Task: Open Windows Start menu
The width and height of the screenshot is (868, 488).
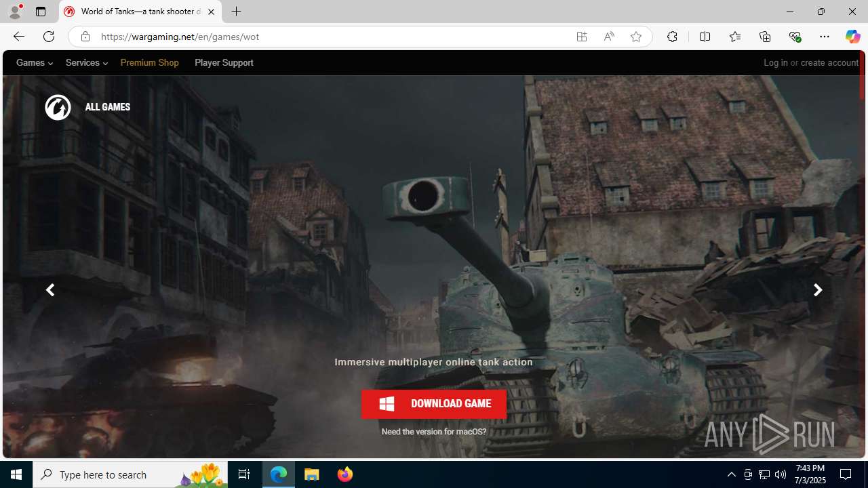Action: [16, 474]
